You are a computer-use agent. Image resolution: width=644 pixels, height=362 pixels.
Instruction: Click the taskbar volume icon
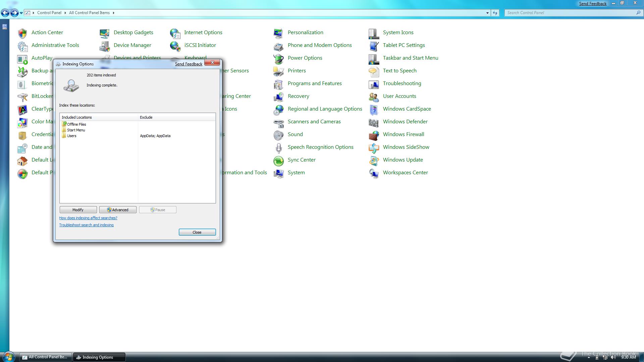[x=613, y=357]
